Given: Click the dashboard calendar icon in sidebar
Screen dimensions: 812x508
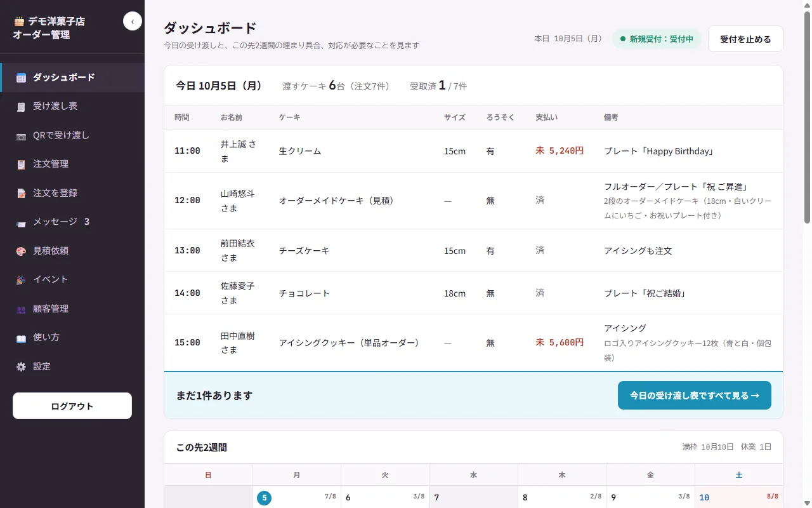Looking at the screenshot, I should pos(22,77).
